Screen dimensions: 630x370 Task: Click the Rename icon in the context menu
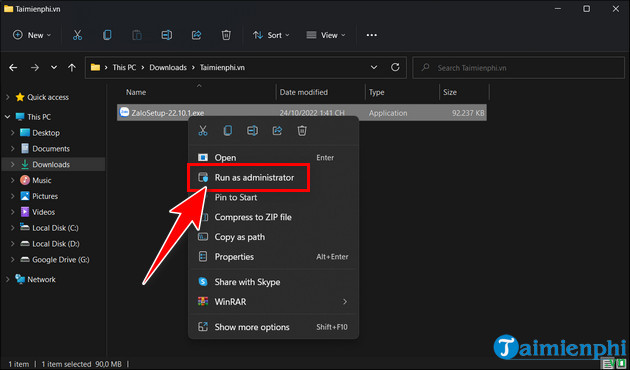coord(253,131)
